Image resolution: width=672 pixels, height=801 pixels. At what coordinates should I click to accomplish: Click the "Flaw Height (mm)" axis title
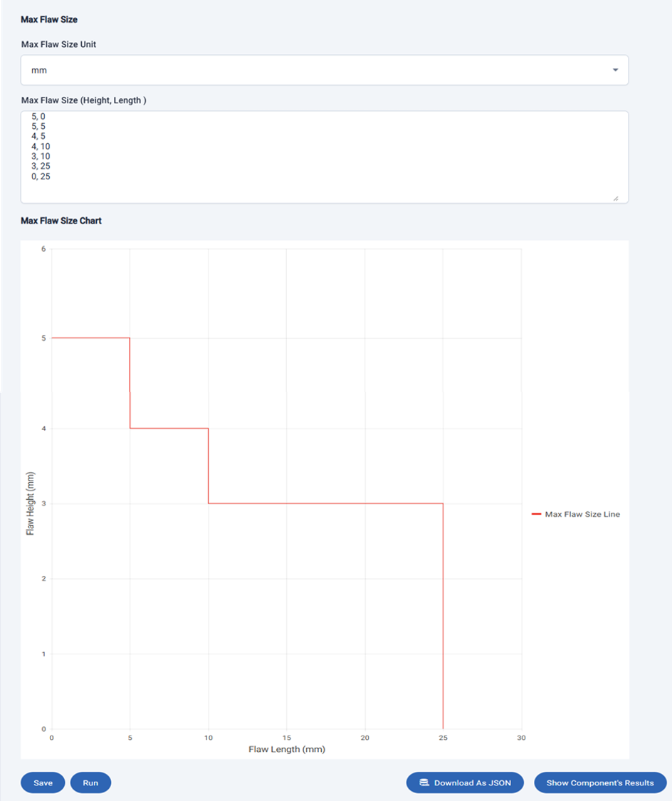[31, 503]
